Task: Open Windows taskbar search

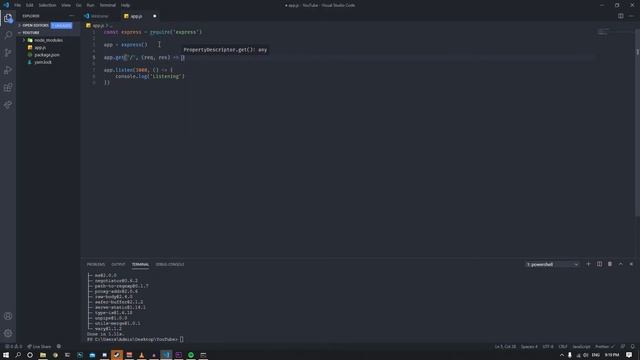Action: coord(18,355)
